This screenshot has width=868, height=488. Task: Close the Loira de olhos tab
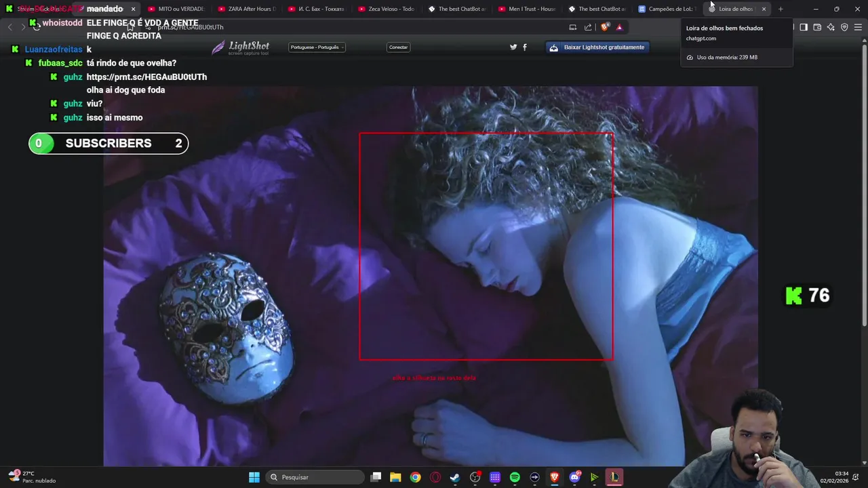[x=764, y=9]
